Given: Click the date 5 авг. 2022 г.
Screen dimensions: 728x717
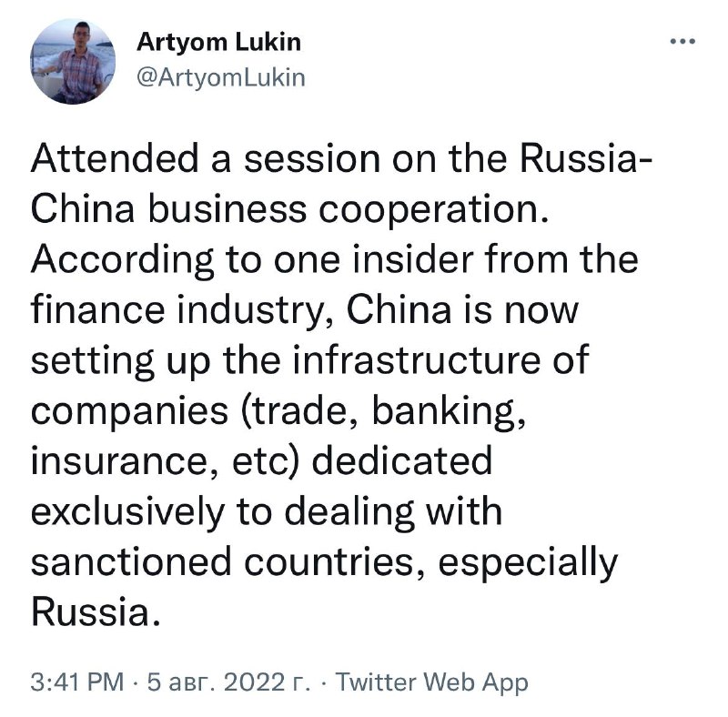Looking at the screenshot, I should 229,682.
